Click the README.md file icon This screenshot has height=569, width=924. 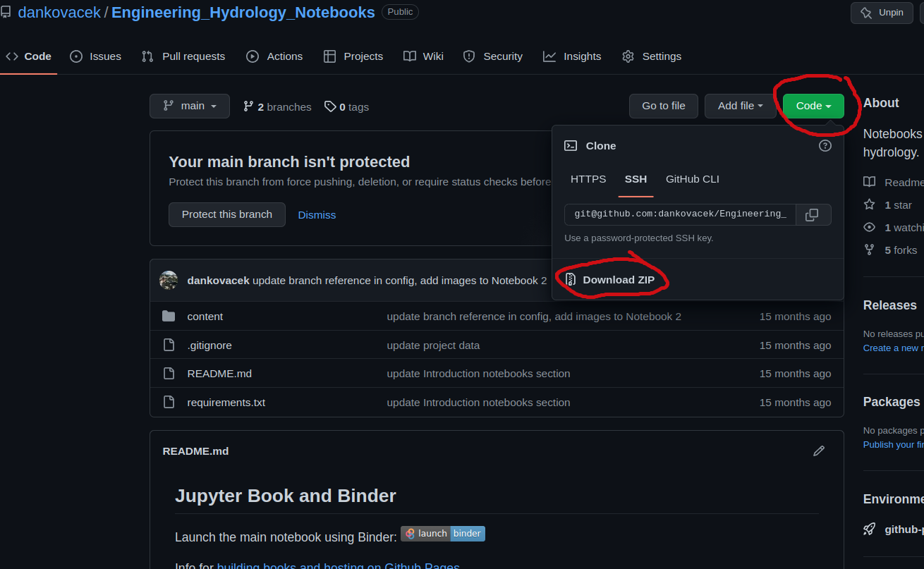(x=169, y=373)
